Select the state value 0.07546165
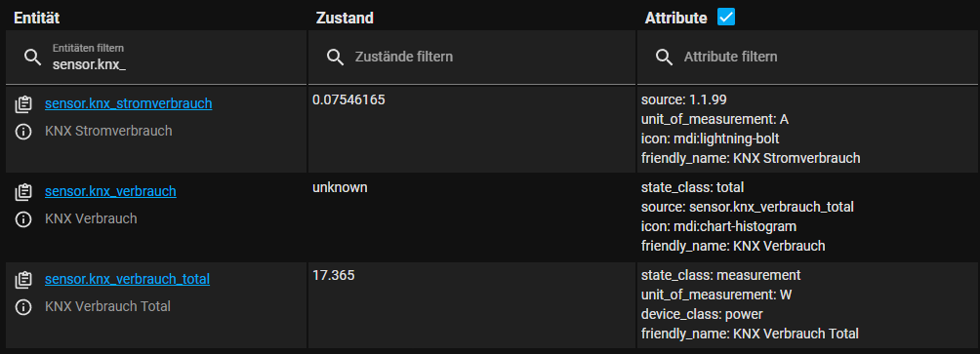This screenshot has height=354, width=980. click(348, 99)
